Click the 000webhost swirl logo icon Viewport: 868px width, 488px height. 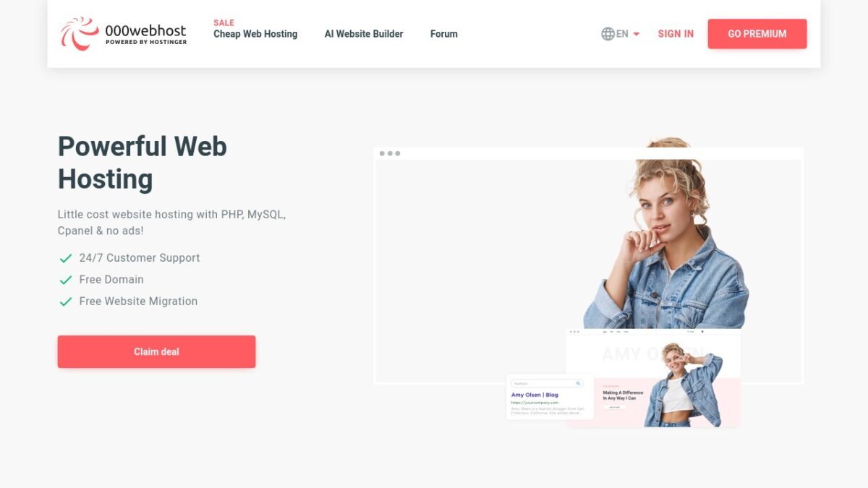[x=80, y=33]
